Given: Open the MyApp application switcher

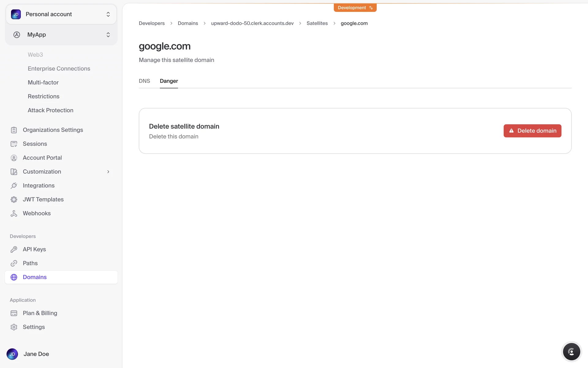Looking at the screenshot, I should [x=61, y=35].
